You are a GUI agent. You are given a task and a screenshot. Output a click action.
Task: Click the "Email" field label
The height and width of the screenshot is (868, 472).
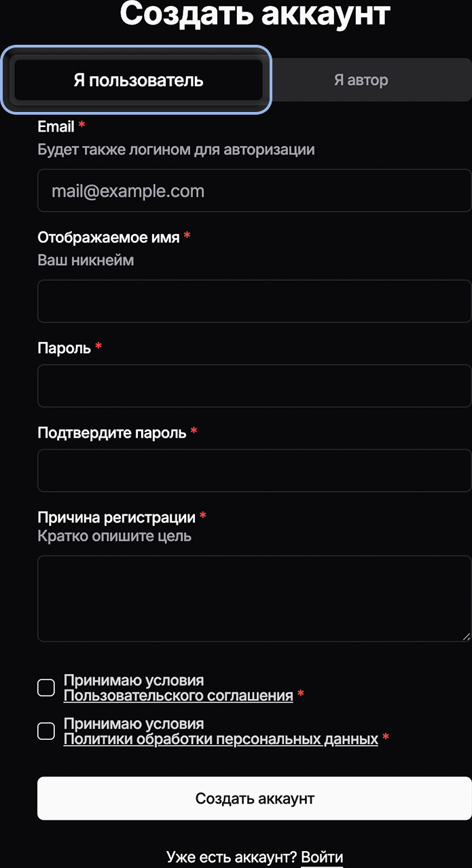click(56, 127)
